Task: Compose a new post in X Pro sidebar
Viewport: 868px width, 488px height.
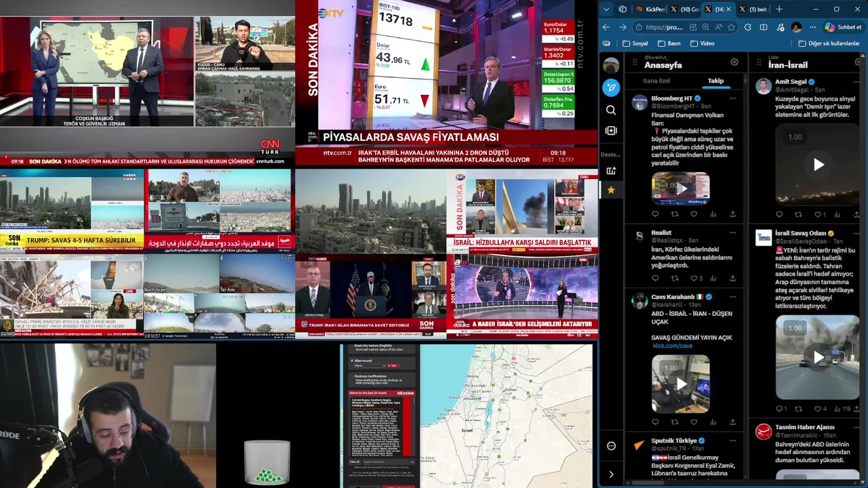Action: [611, 87]
